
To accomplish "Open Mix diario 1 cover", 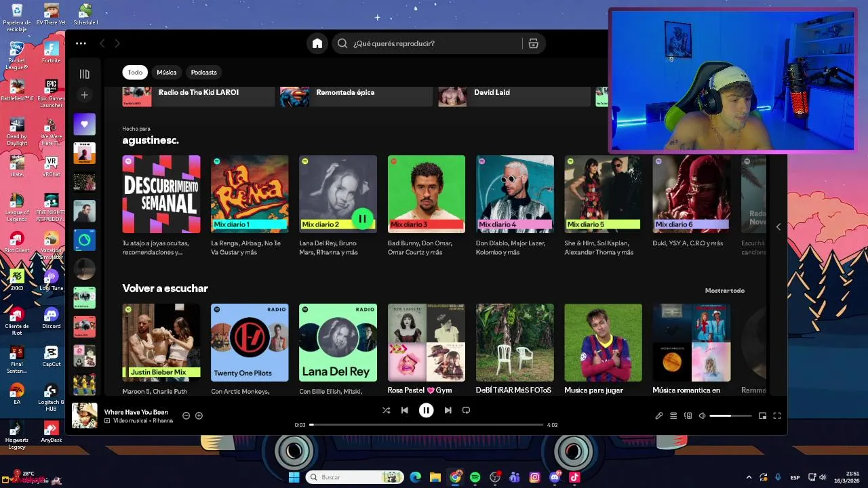I will point(250,194).
